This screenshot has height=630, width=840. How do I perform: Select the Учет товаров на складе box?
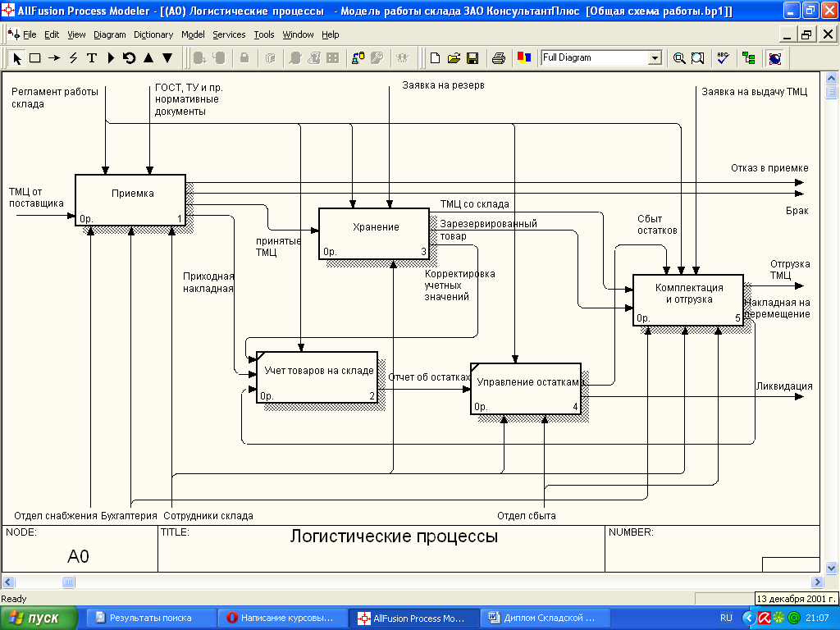[x=317, y=377]
